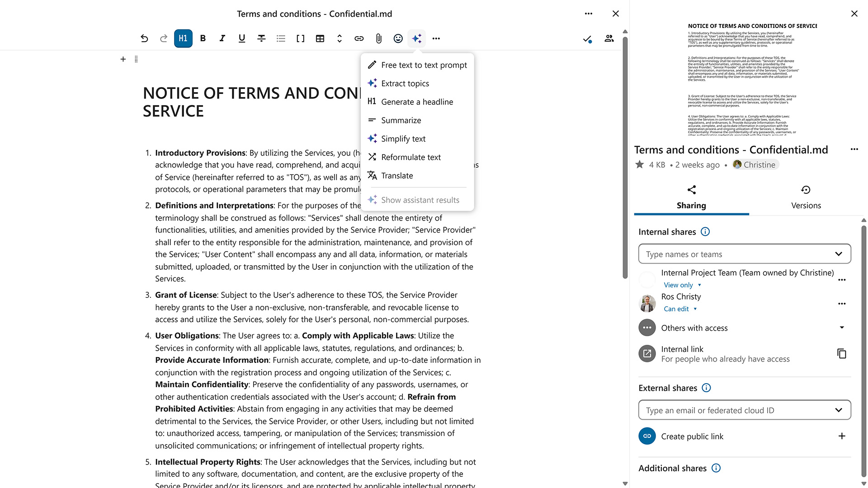The image size is (868, 488).
Task: Copy the internal link to clipboard
Action: click(x=841, y=354)
